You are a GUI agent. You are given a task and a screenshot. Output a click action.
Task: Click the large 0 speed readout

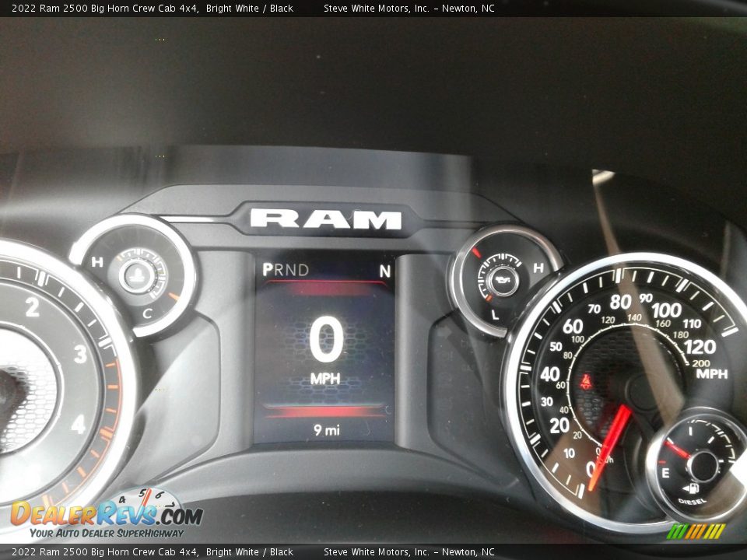point(326,340)
